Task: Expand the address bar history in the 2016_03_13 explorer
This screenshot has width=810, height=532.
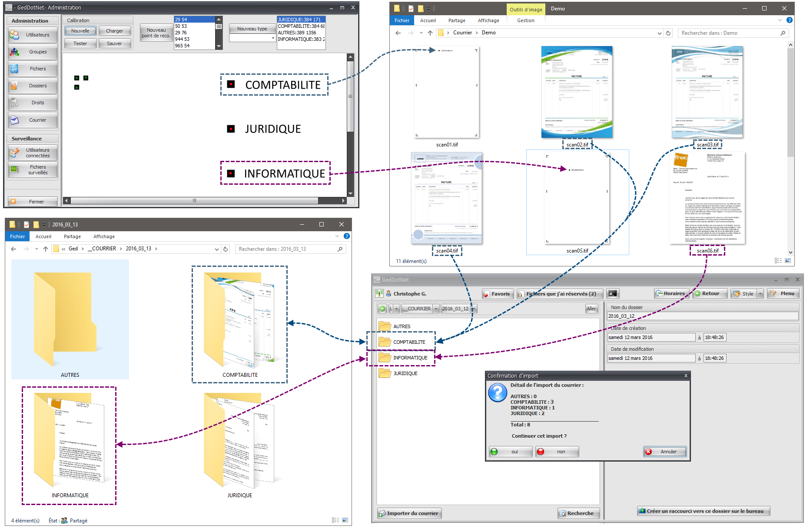Action: click(216, 249)
